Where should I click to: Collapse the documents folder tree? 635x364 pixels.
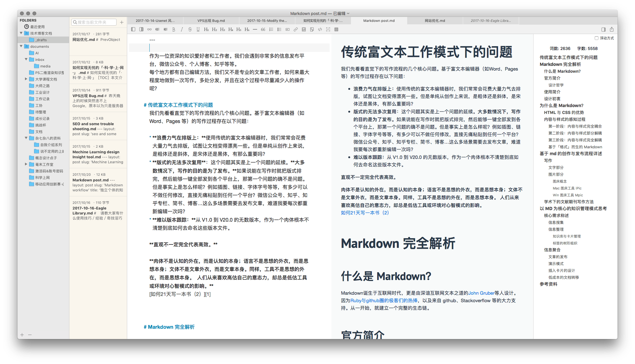point(21,46)
